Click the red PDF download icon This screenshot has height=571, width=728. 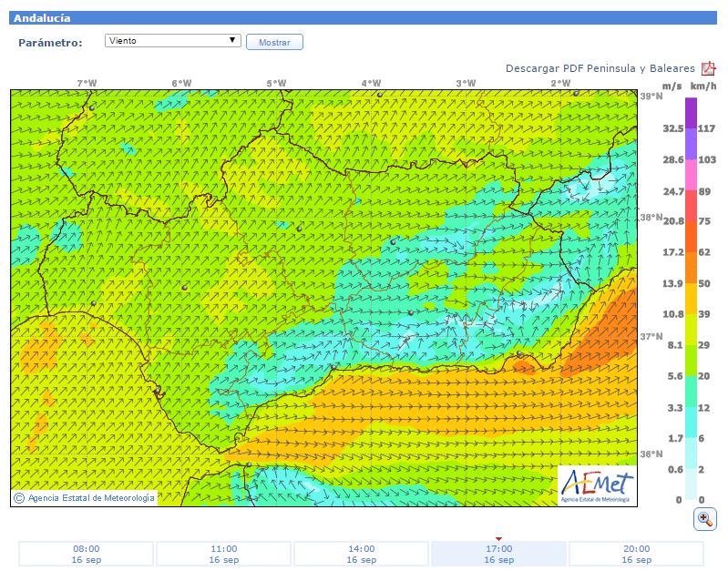(x=708, y=69)
